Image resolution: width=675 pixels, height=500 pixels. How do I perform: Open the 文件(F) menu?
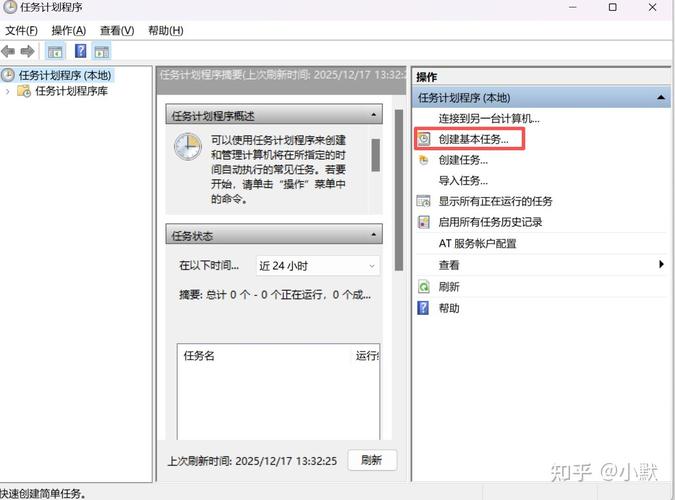pyautogui.click(x=22, y=31)
